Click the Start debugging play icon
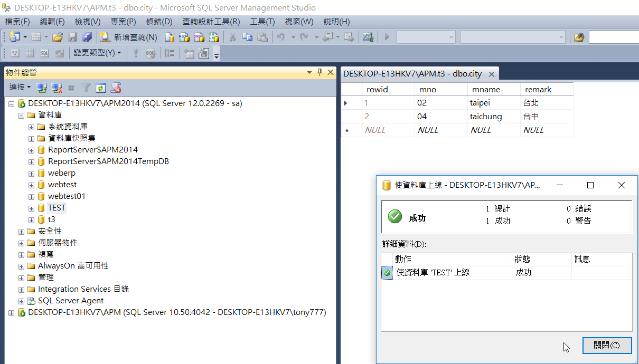The width and height of the screenshot is (639, 364). click(x=387, y=37)
